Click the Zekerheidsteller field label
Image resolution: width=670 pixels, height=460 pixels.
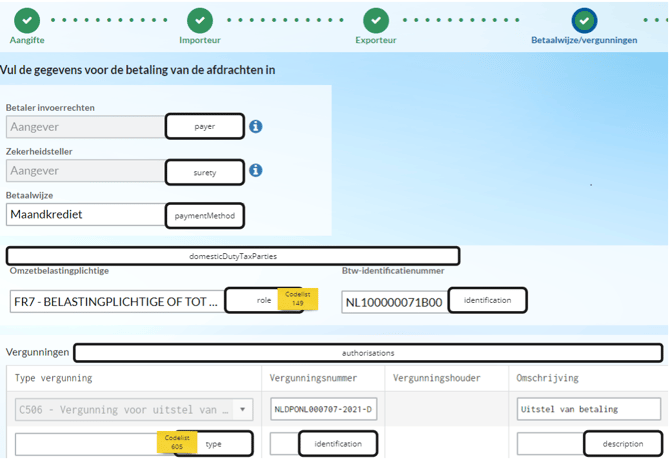[39, 151]
